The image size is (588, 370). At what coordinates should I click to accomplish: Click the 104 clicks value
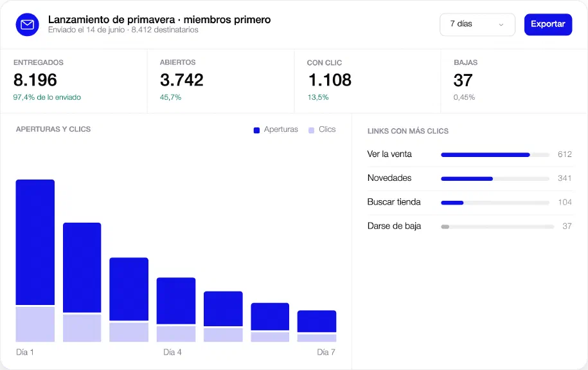(565, 203)
